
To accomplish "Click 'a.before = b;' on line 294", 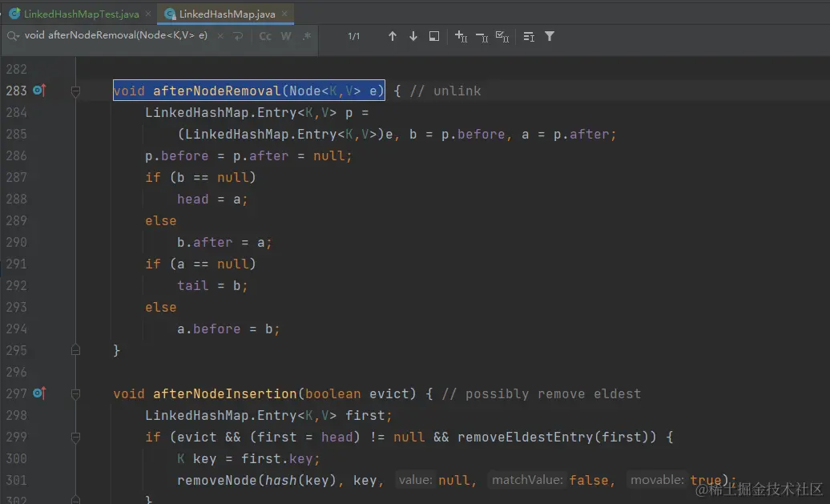I will pos(228,329).
